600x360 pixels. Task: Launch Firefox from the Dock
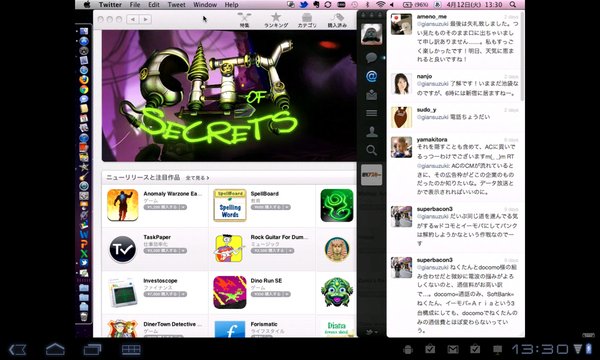pyautogui.click(x=84, y=80)
